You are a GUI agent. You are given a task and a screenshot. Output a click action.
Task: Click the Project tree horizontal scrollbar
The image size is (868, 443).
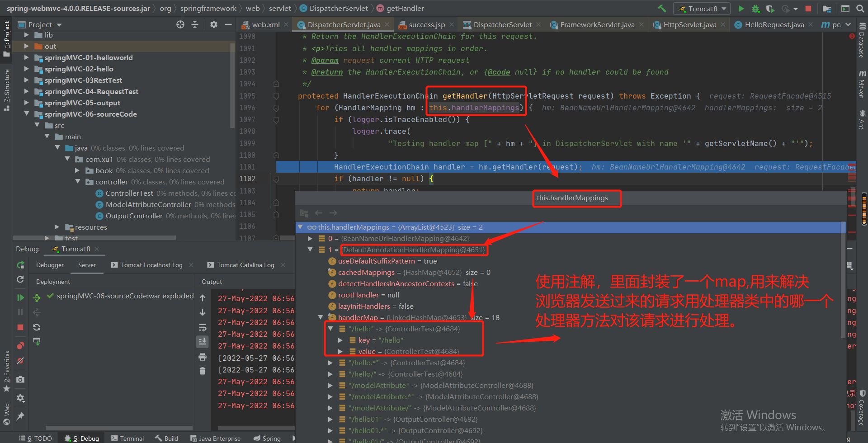point(94,237)
